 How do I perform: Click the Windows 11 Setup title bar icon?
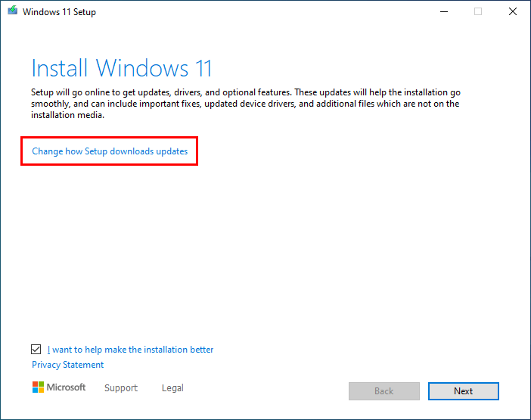pyautogui.click(x=13, y=11)
